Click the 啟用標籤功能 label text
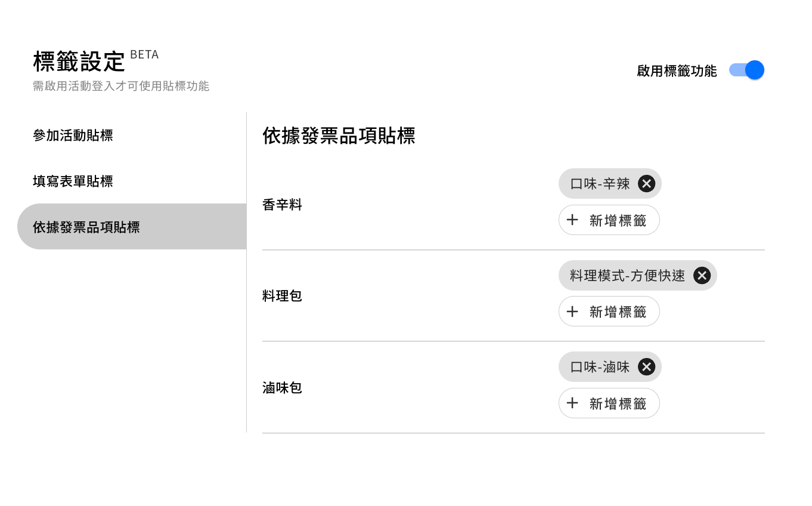 (x=677, y=71)
